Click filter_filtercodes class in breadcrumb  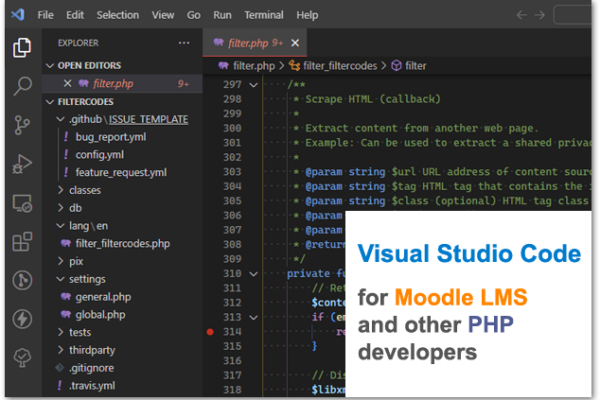click(340, 66)
